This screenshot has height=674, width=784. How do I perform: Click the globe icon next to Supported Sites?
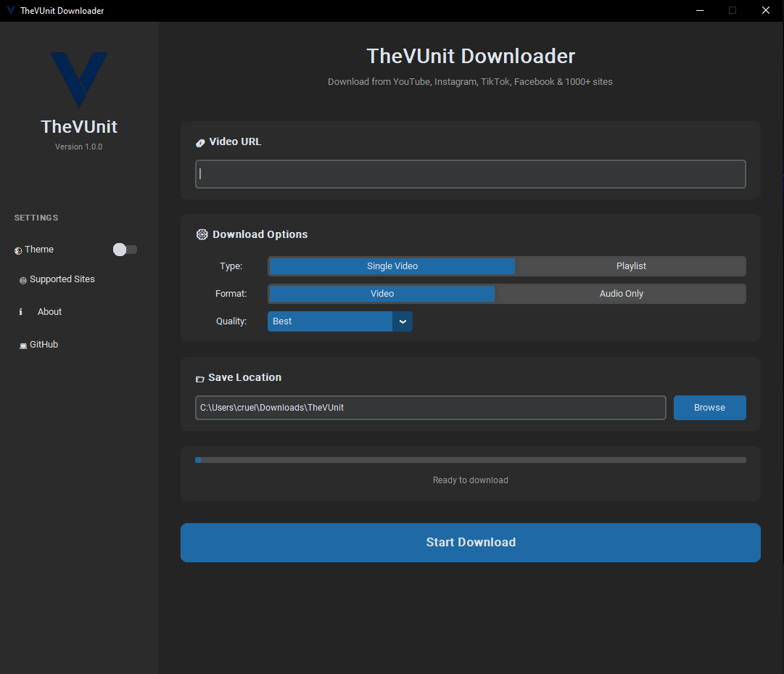[23, 281]
